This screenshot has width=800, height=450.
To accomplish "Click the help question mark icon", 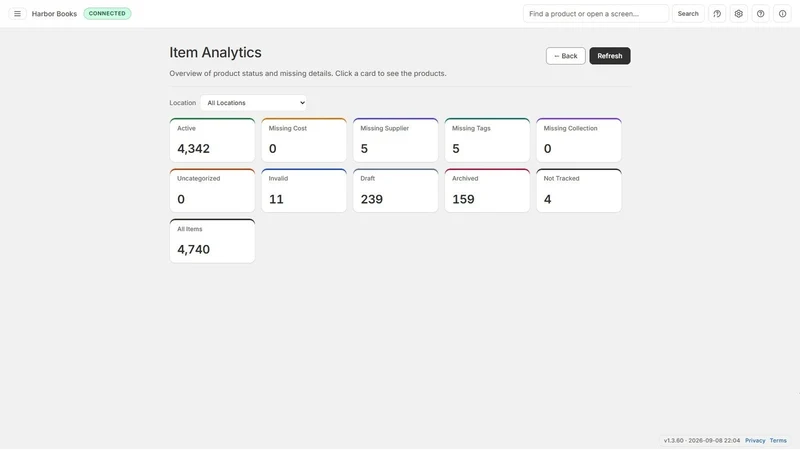I will [760, 14].
